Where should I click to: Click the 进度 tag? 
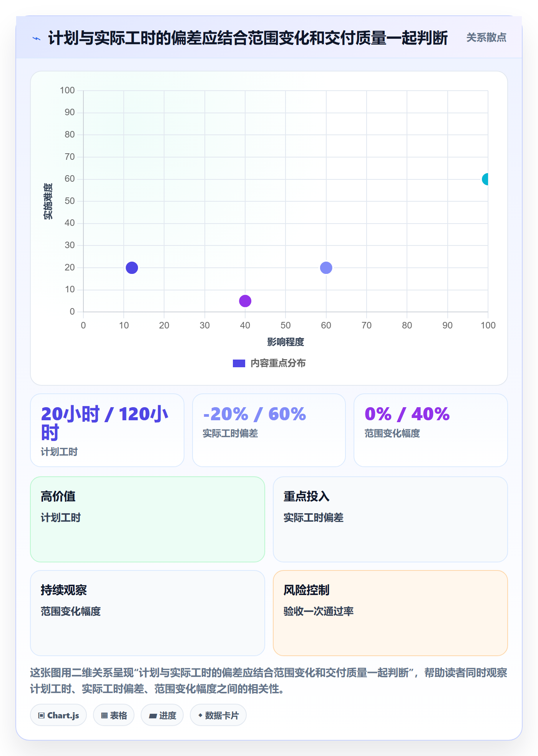point(162,715)
